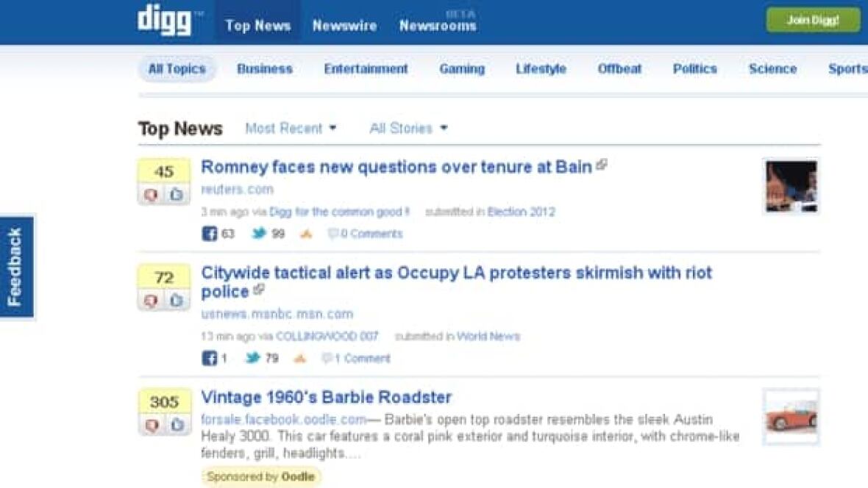Open the Feedback side tab

pos(15,267)
